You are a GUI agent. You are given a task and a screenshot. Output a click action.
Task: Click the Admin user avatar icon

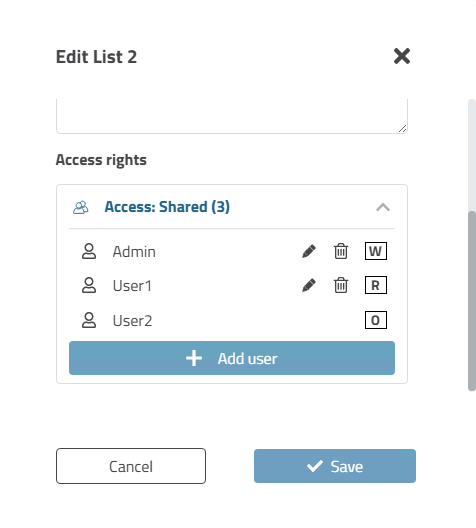[x=89, y=251]
